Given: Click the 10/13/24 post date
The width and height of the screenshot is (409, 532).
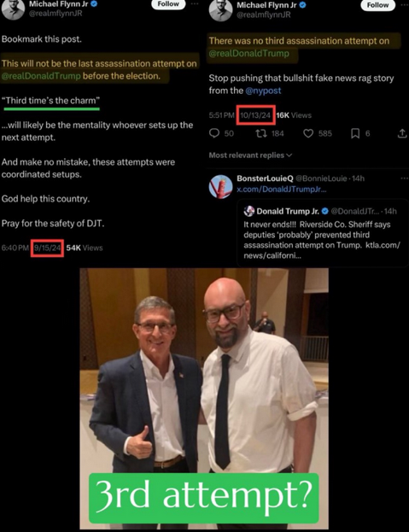Looking at the screenshot, I should 255,115.
